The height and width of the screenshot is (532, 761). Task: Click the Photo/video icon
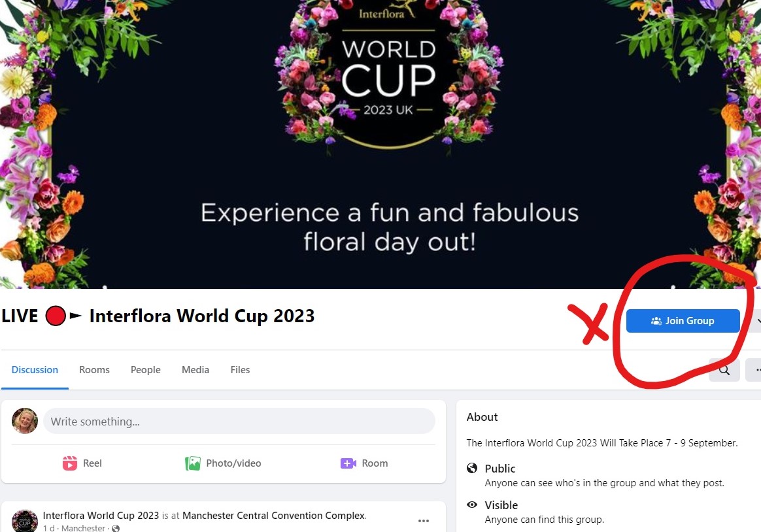point(193,463)
